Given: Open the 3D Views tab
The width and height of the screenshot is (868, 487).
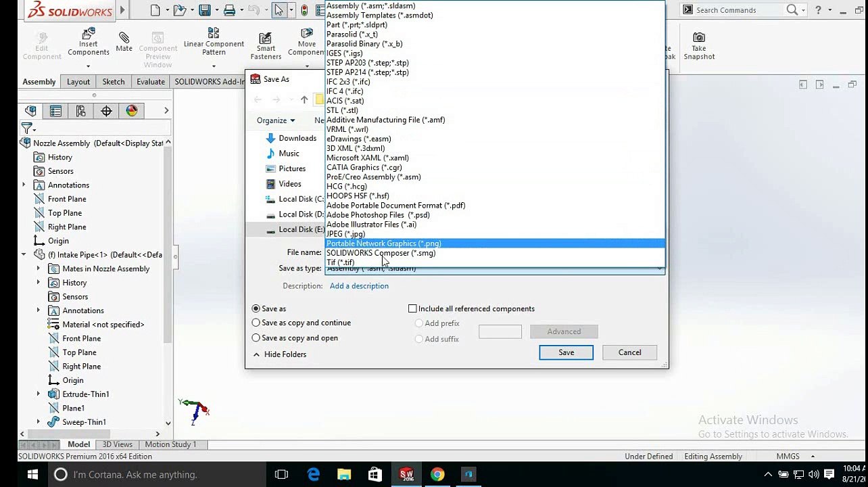Looking at the screenshot, I should coord(117,444).
